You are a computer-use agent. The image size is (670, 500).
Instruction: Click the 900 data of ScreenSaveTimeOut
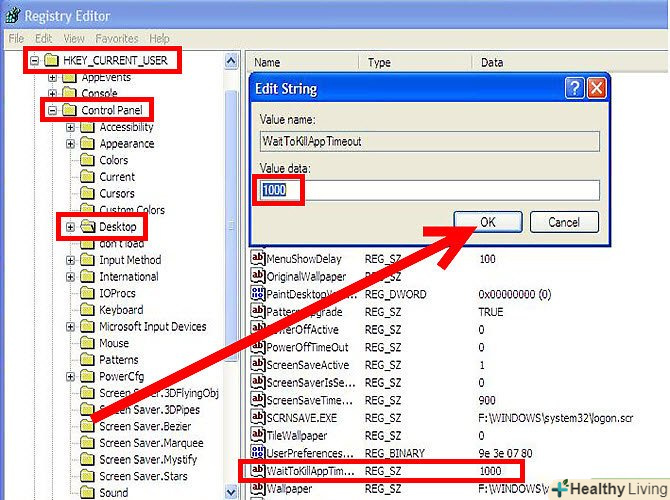click(487, 400)
